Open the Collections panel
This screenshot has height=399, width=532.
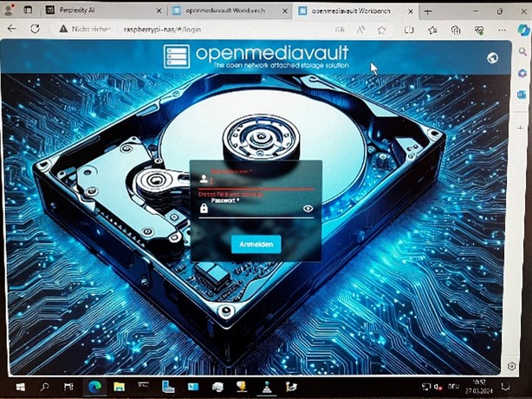(456, 29)
